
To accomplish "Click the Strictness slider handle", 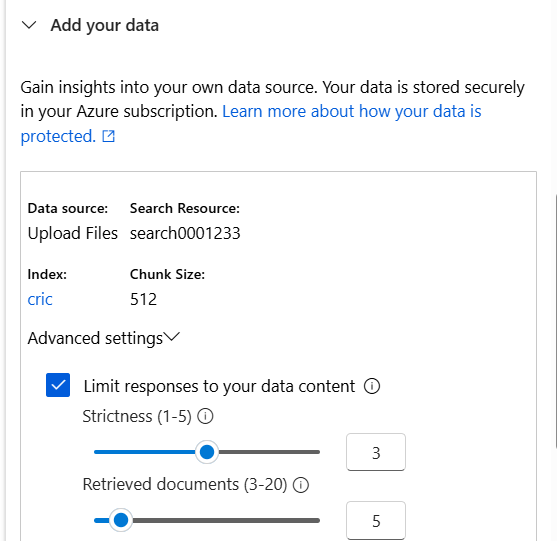I will coord(207,452).
